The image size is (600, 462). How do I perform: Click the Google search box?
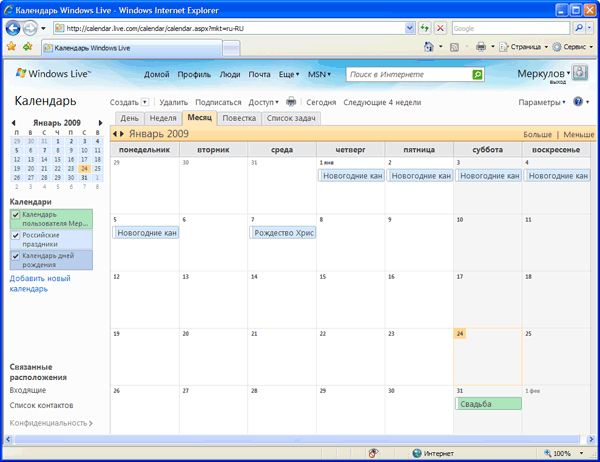tap(511, 28)
